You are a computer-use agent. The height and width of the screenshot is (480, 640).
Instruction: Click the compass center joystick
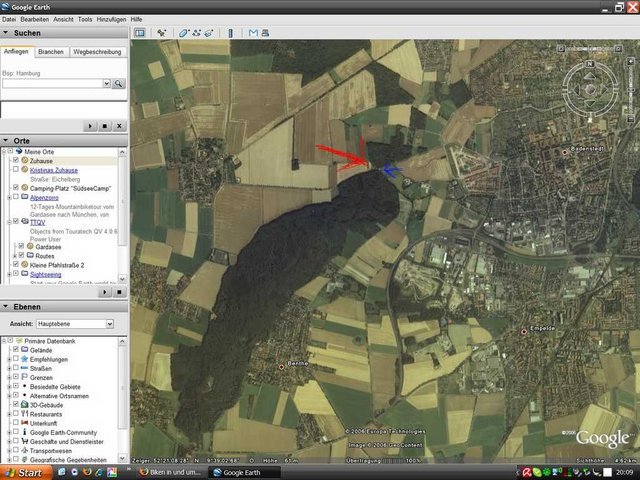[590, 89]
